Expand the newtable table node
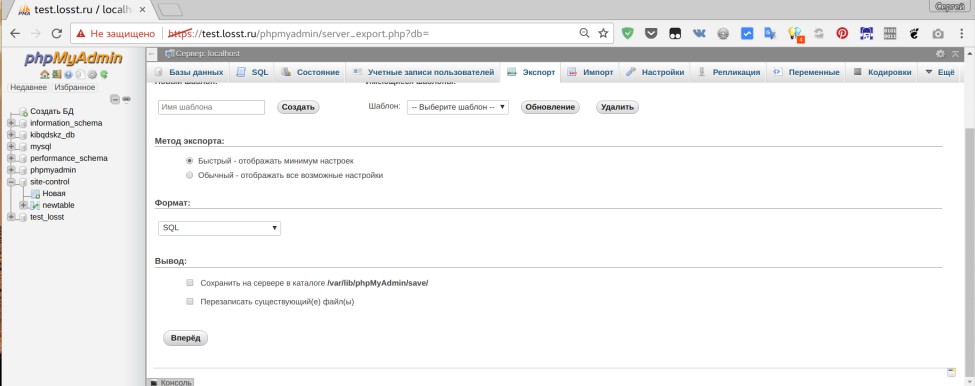975x386 pixels. click(x=23, y=205)
